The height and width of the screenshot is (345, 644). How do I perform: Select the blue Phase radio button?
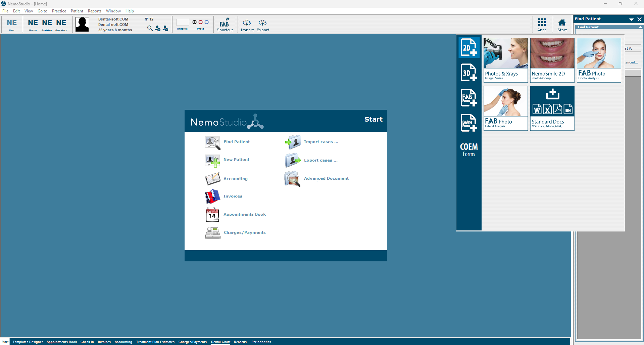[206, 22]
